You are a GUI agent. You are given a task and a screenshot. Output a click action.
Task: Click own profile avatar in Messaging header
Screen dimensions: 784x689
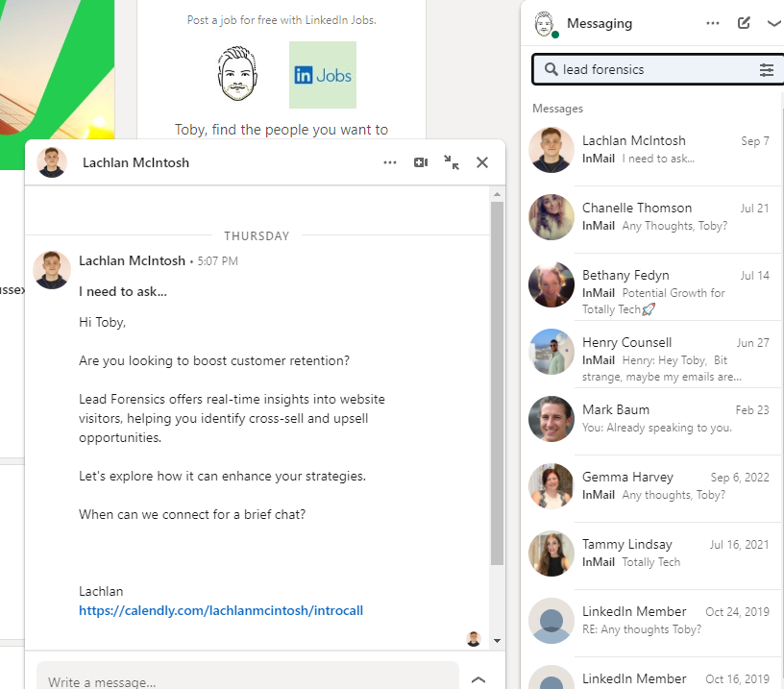pyautogui.click(x=544, y=23)
